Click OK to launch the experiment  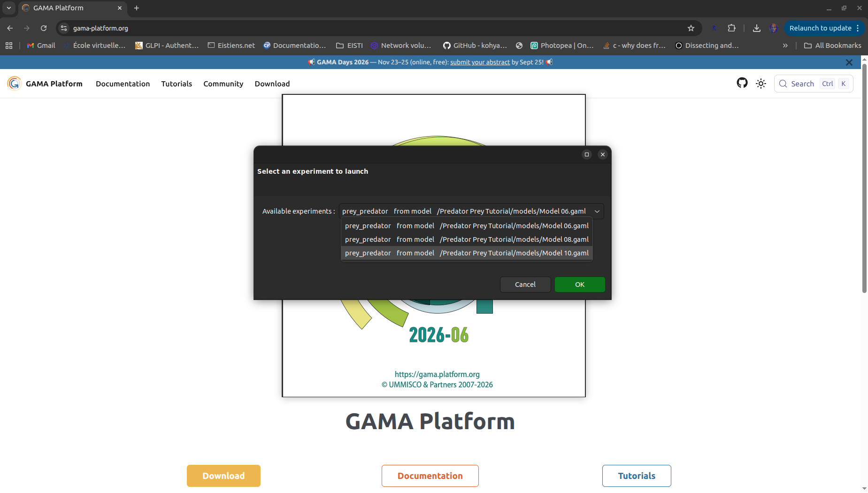click(580, 285)
